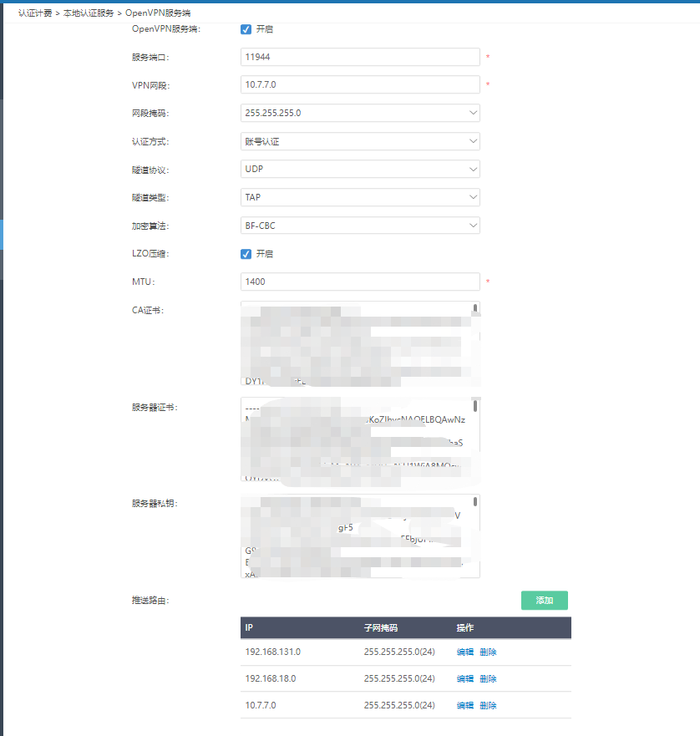This screenshot has width=700, height=736.
Task: Click the 服务端口 field showing 11944
Action: 360,57
